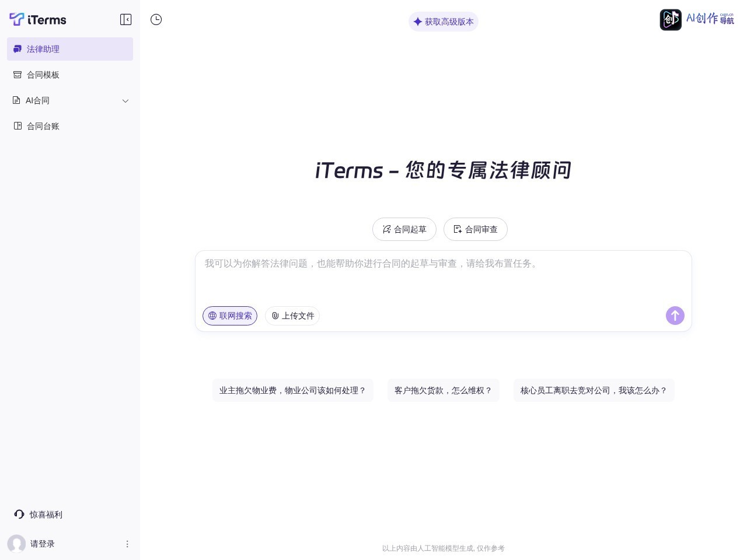Open chat history clock icon
Viewport: 747px width, 560px height.
click(x=156, y=19)
